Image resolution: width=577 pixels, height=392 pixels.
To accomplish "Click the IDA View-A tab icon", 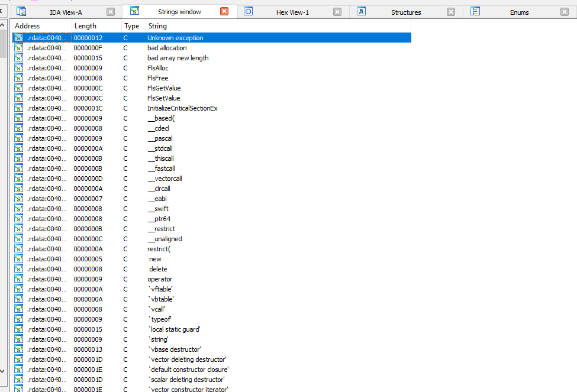I will (21, 11).
